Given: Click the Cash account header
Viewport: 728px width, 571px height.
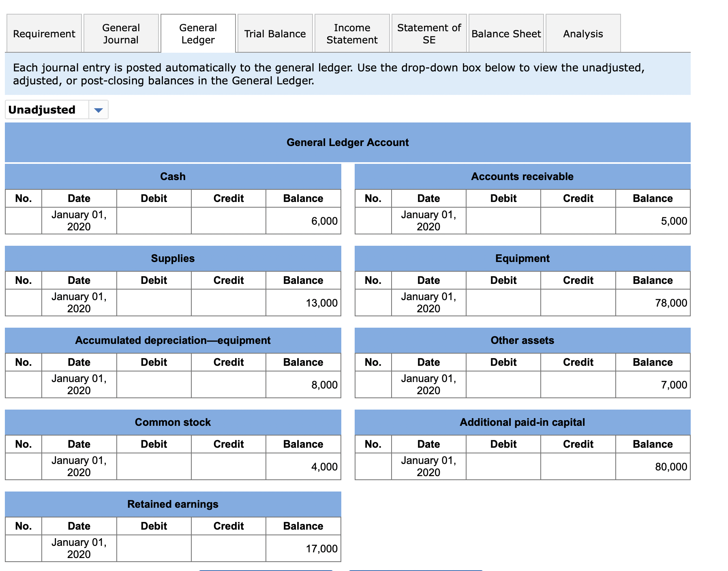Looking at the screenshot, I should 173,176.
